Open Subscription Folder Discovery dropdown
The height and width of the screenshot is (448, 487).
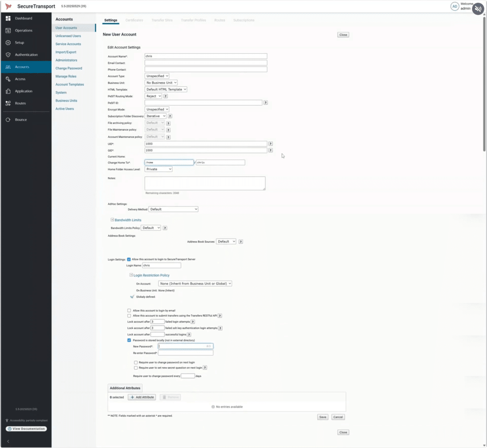(156, 116)
